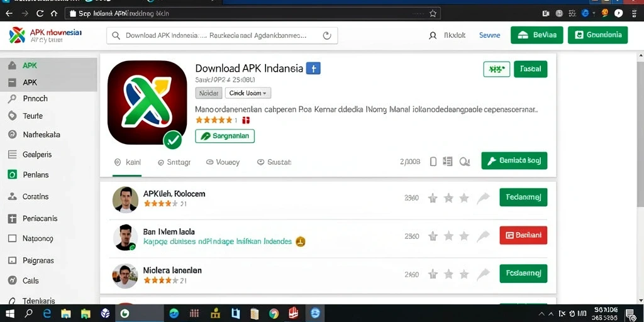Screen dimensions: 644x322
Task: Switch to the Snttagr tab
Action: pyautogui.click(x=174, y=162)
